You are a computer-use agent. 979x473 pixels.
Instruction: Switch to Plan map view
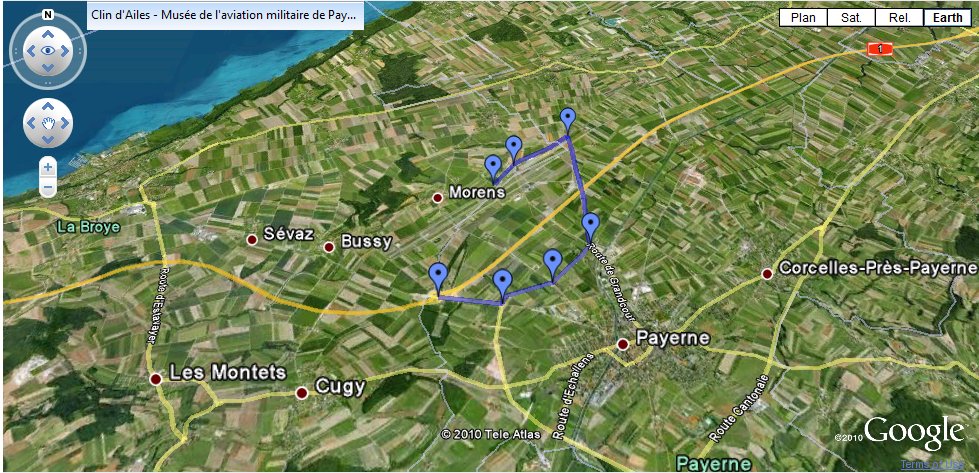[803, 17]
